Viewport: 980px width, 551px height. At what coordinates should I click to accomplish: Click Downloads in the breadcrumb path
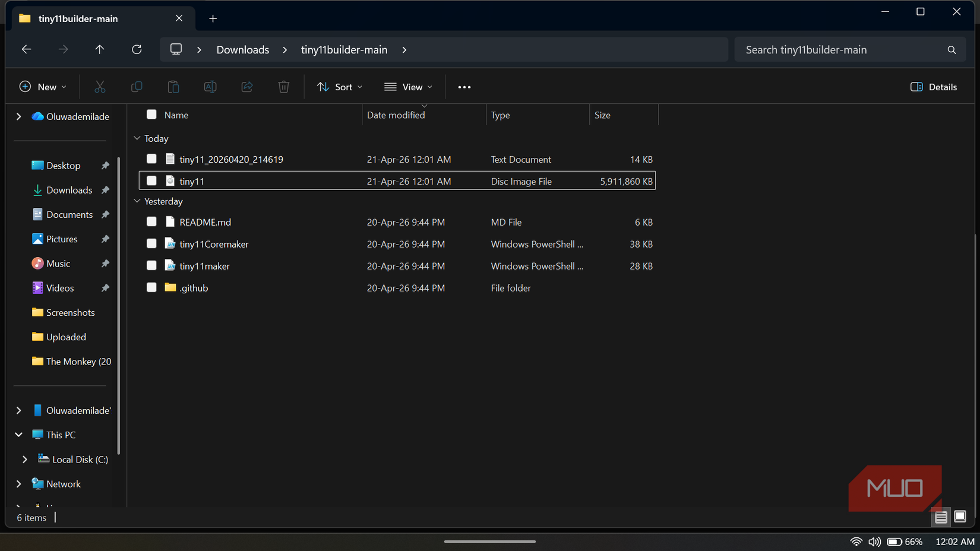[x=242, y=49]
